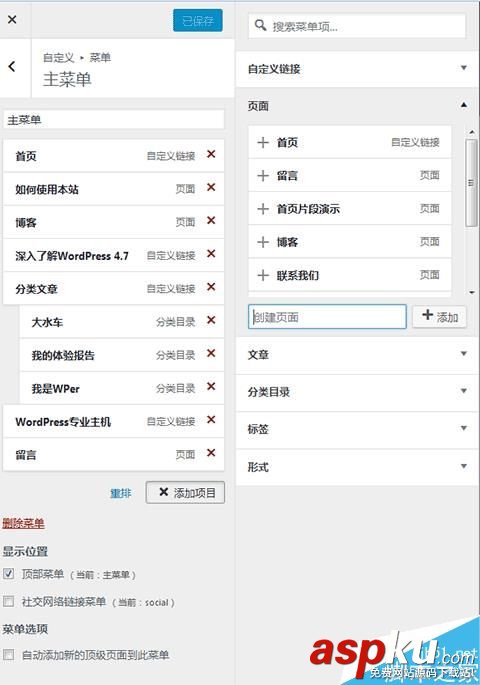Go back with the left chevron arrow
The image size is (480, 685).
[12, 66]
